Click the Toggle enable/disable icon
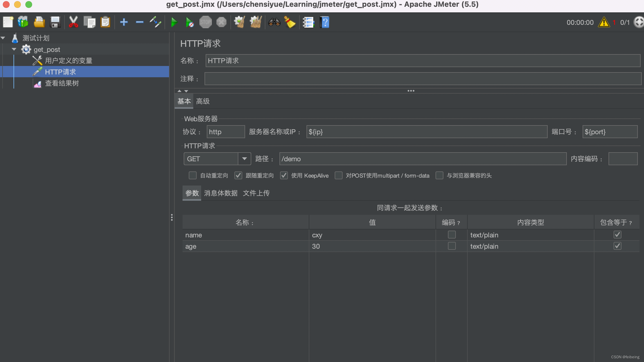Viewport: 644px width, 362px height. click(155, 22)
